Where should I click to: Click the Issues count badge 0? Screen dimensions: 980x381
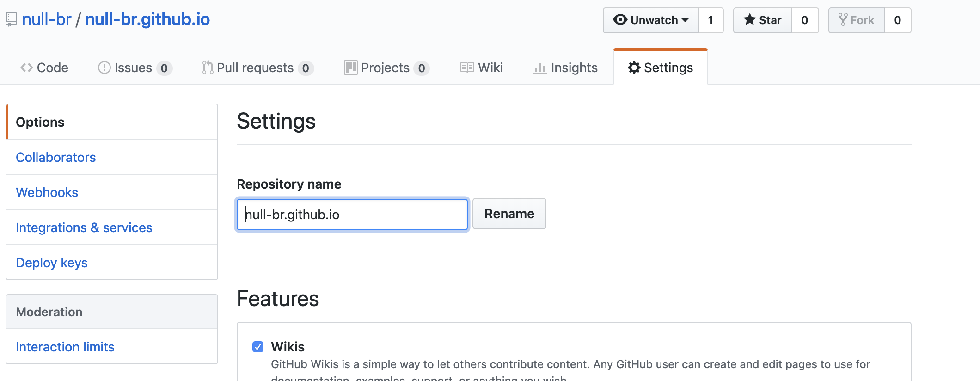click(164, 68)
